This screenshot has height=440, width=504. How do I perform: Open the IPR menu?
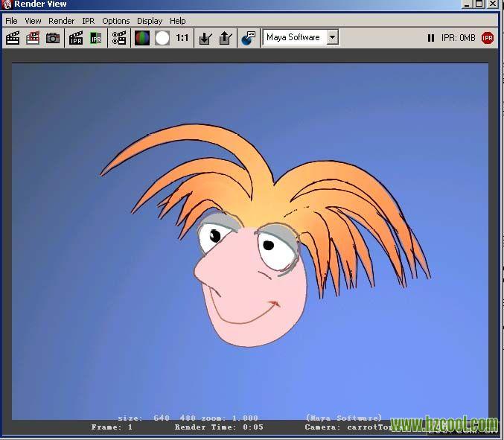point(88,21)
